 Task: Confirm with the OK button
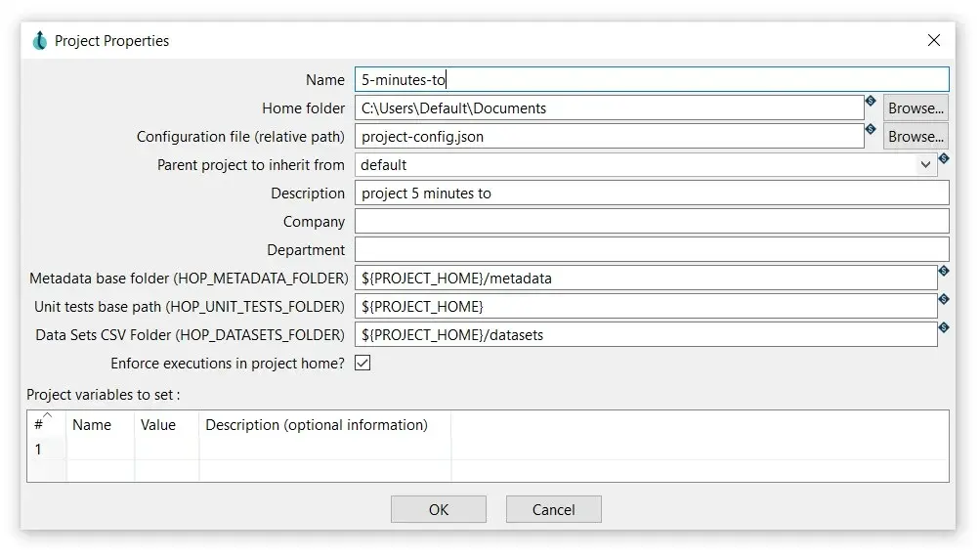(439, 509)
